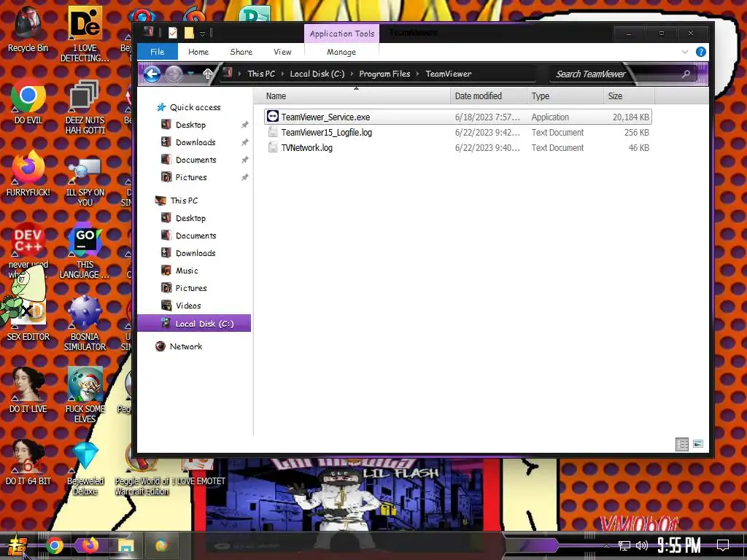Unpin Pictures from Quick access pin
Image resolution: width=747 pixels, height=560 pixels.
(245, 178)
